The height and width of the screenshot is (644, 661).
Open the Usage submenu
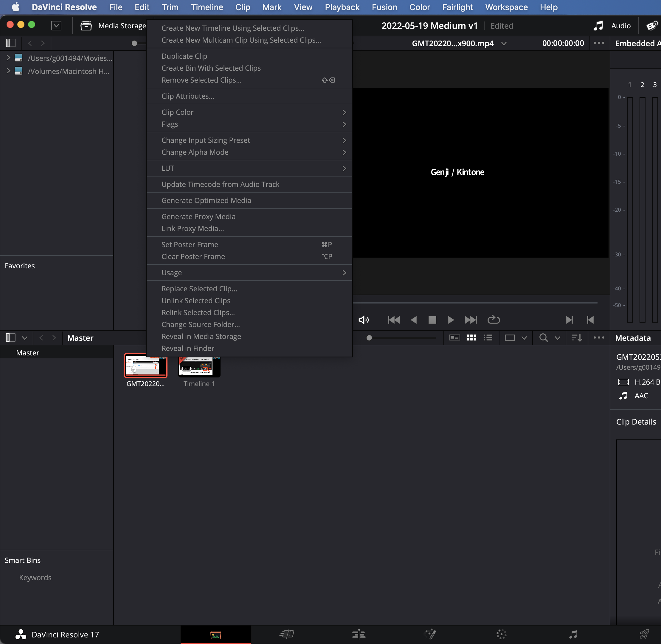[249, 273]
